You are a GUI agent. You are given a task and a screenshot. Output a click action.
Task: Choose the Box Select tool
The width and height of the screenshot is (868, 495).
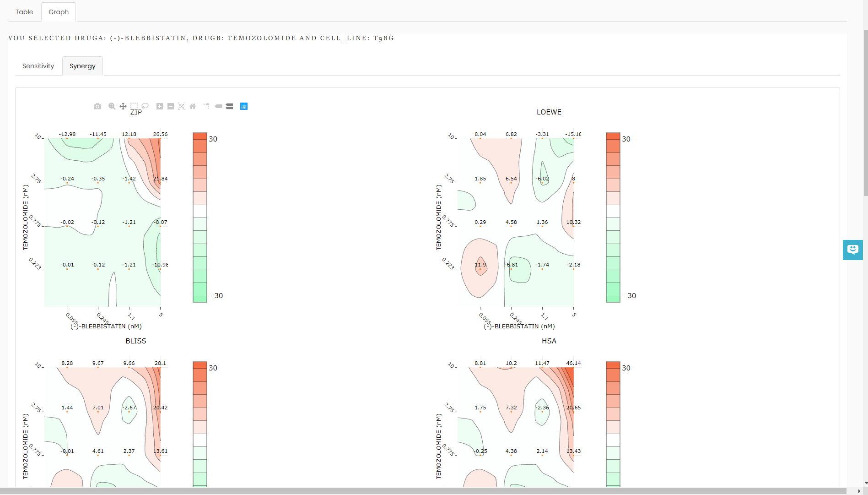[134, 106]
